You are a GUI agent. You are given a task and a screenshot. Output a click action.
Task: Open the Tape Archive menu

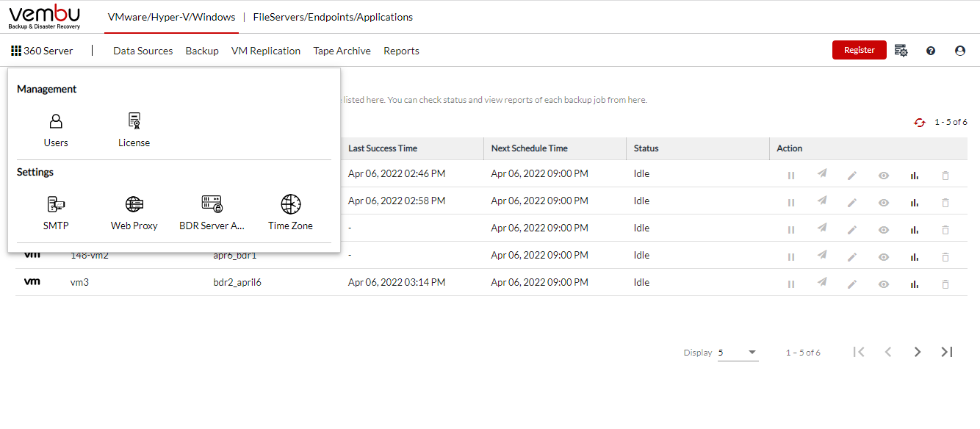coord(342,51)
